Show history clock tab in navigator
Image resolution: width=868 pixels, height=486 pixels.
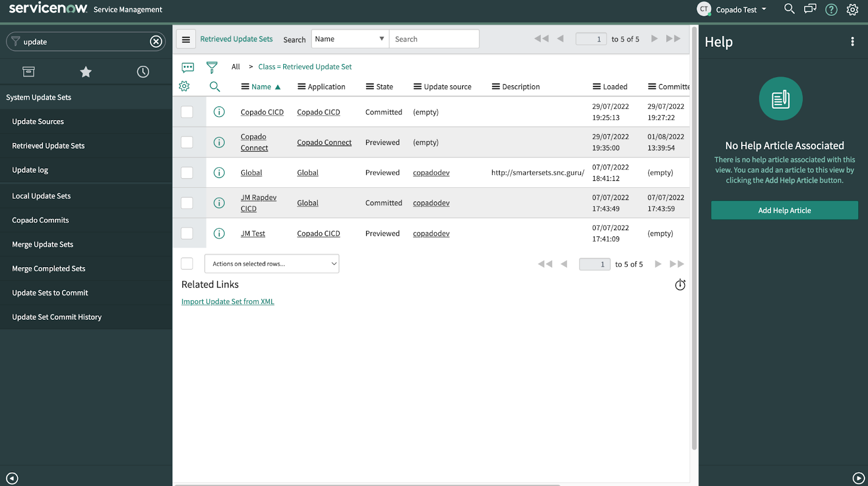143,72
